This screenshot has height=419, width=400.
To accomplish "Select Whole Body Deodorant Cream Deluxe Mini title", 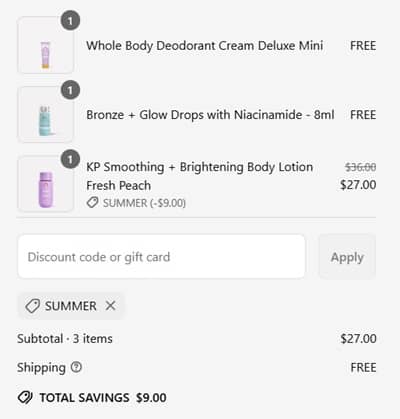I will click(x=205, y=46).
